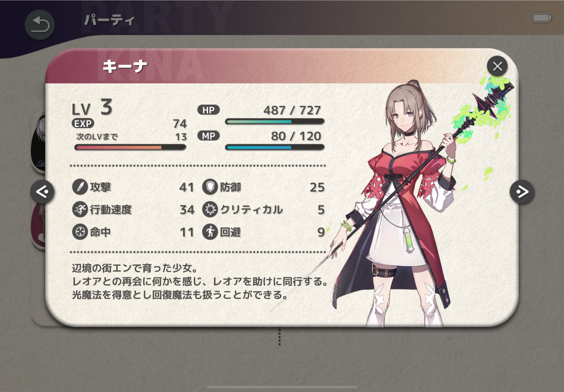Image resolution: width=564 pixels, height=392 pixels.
Task: Click the green HP gauge bar
Action: click(275, 121)
